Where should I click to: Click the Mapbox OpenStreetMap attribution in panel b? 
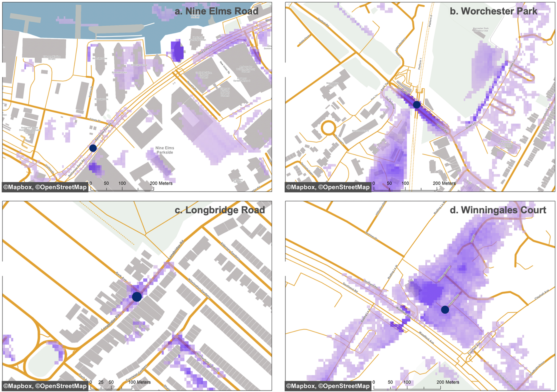pyautogui.click(x=328, y=187)
